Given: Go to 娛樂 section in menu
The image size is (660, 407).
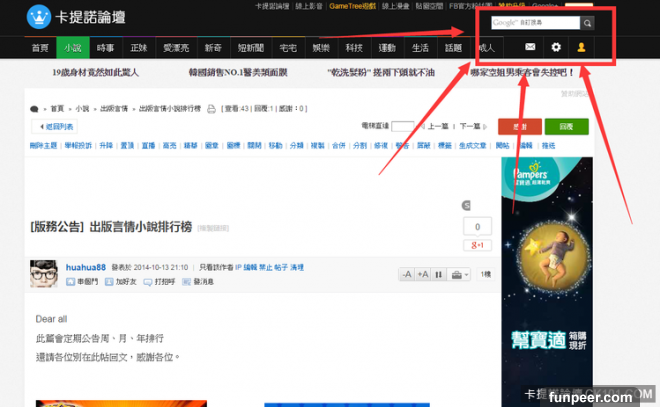Looking at the screenshot, I should (x=320, y=47).
